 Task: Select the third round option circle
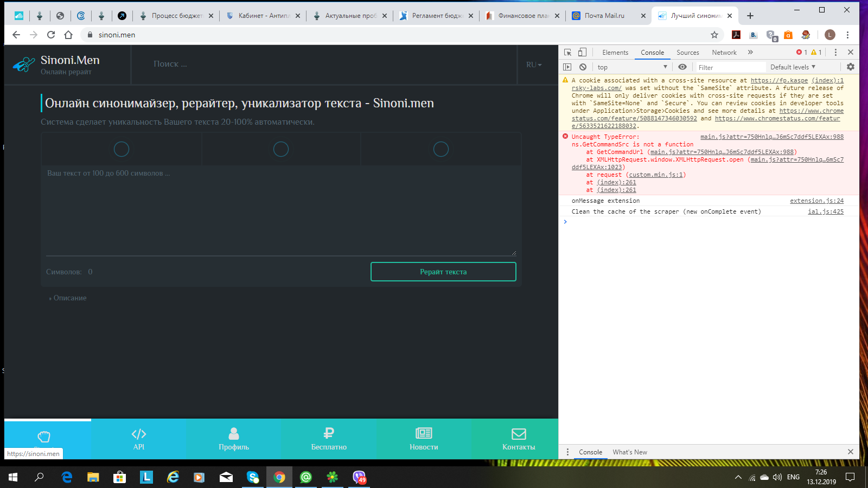(x=441, y=149)
